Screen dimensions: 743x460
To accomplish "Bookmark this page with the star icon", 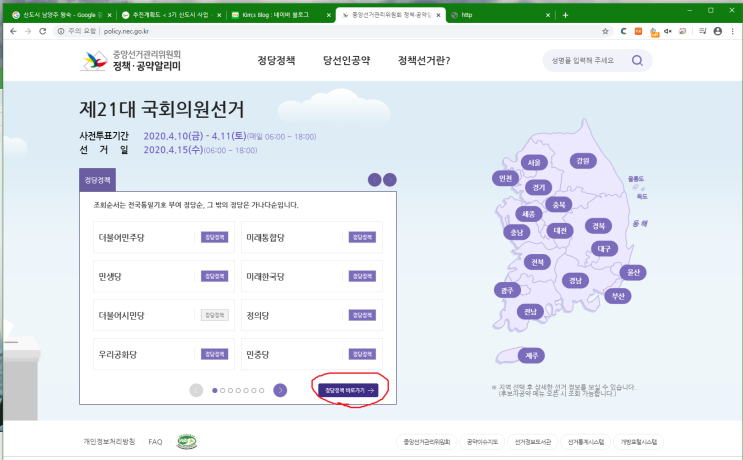I will (605, 31).
